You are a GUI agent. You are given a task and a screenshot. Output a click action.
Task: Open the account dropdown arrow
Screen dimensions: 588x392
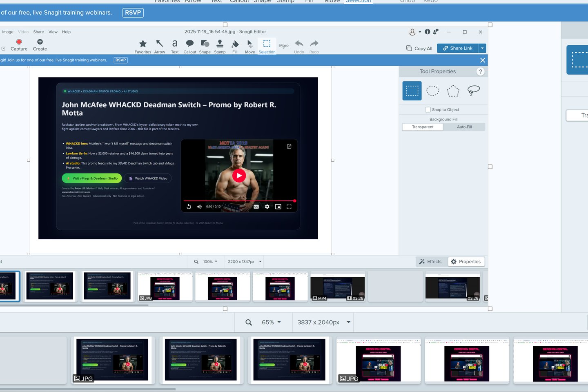pos(420,32)
